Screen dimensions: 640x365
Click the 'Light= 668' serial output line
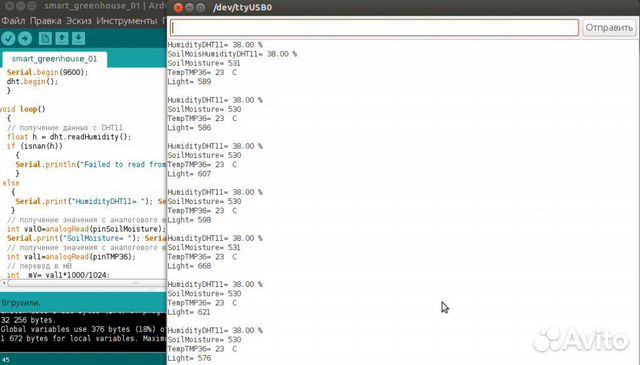pyautogui.click(x=189, y=266)
